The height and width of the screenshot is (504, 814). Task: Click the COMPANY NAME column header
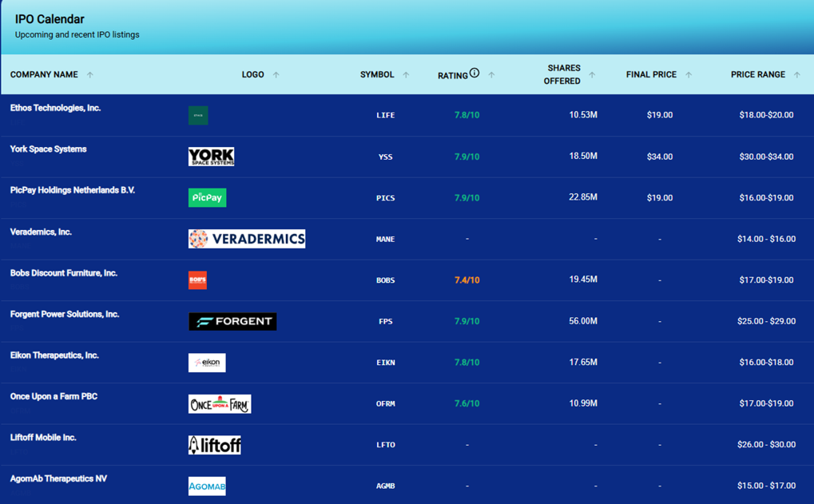44,75
